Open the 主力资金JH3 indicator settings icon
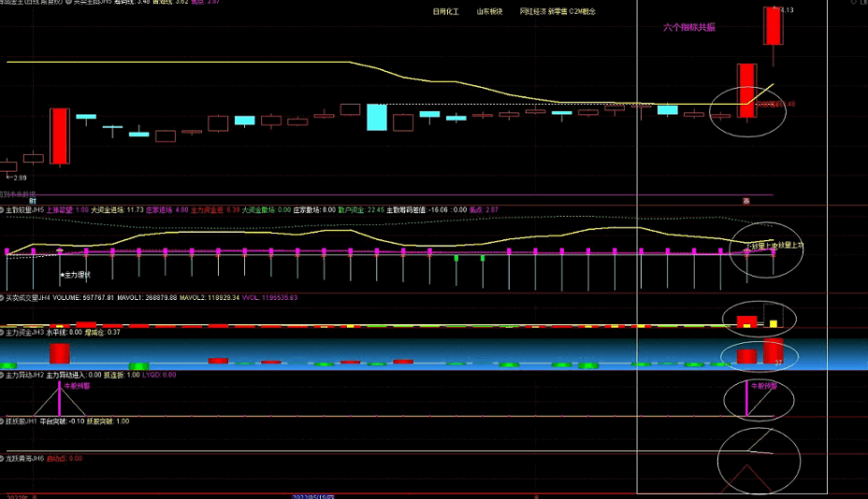Viewport: 868px width, 499px height. (2, 333)
